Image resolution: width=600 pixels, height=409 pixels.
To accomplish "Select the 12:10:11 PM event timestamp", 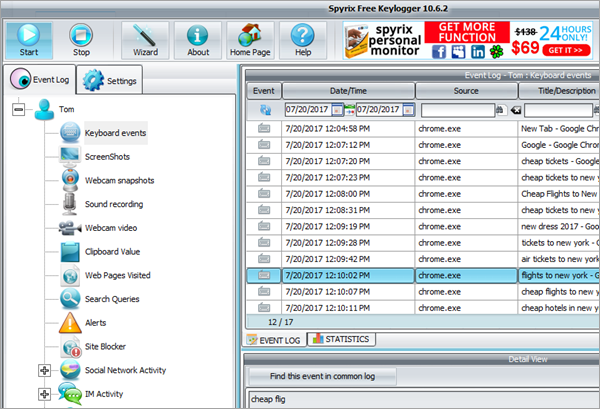I will click(x=328, y=308).
